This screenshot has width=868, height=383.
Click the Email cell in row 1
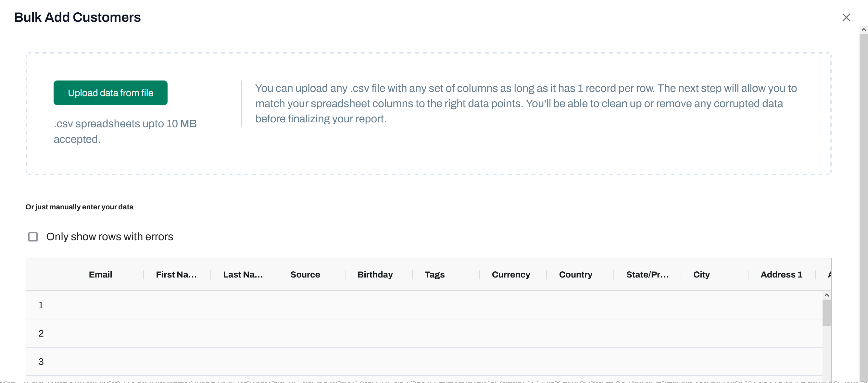coord(100,305)
